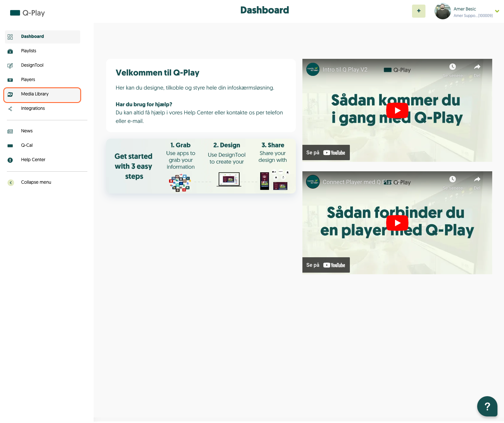
Task: Click the 2. Design laptop image
Action: click(x=229, y=179)
